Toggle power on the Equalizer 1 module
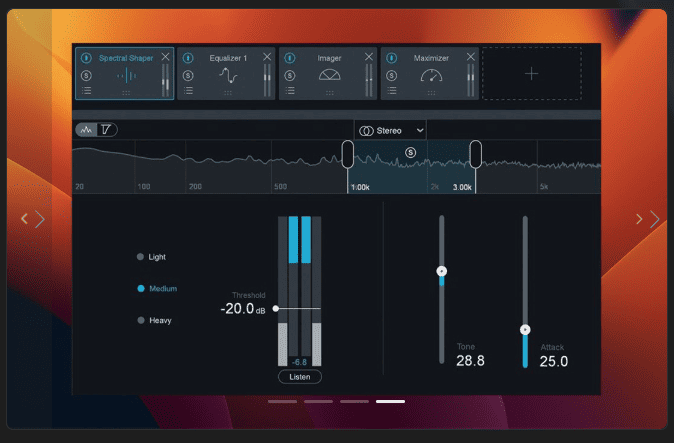674x443 pixels. (188, 58)
